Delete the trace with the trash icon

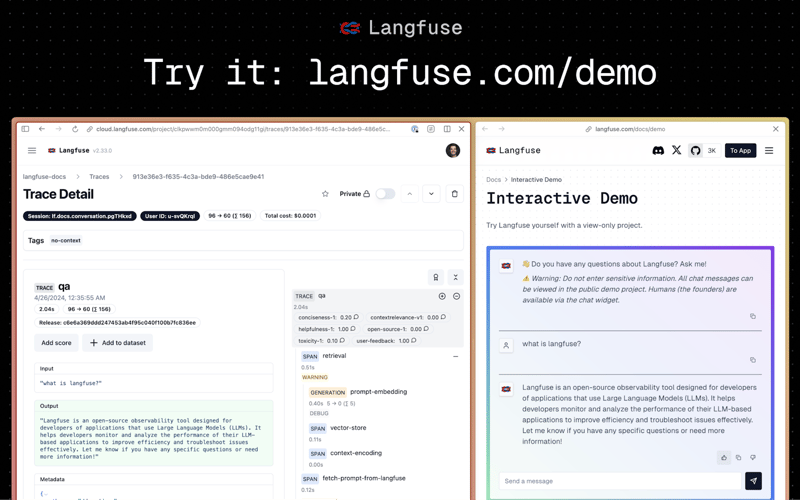455,194
